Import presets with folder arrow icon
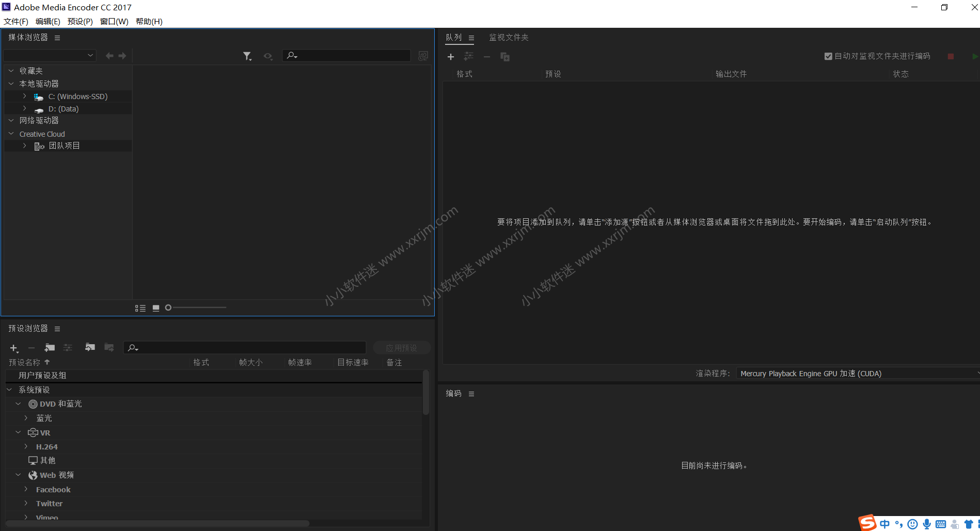This screenshot has width=980, height=531. click(x=90, y=347)
